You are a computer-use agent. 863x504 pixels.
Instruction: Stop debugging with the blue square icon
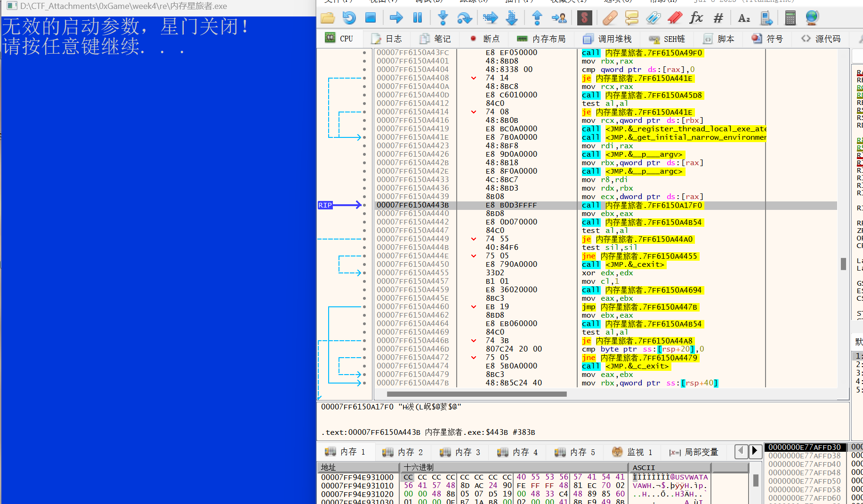pyautogui.click(x=371, y=18)
